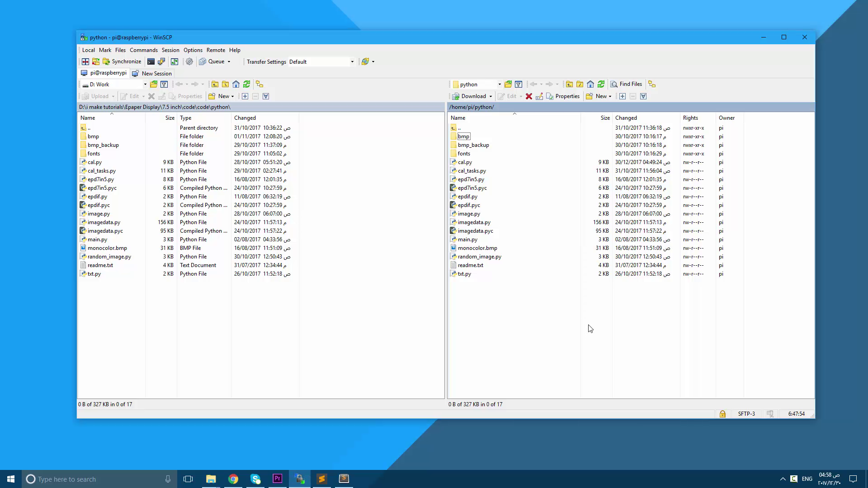Click New button in local panel
The height and width of the screenshot is (488, 868).
click(224, 96)
